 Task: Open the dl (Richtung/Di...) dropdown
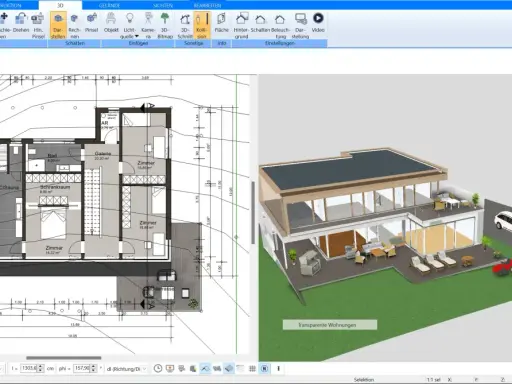tap(126, 369)
